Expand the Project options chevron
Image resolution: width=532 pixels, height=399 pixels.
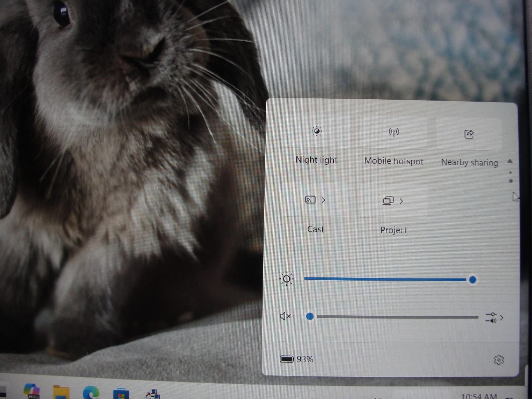pos(401,201)
